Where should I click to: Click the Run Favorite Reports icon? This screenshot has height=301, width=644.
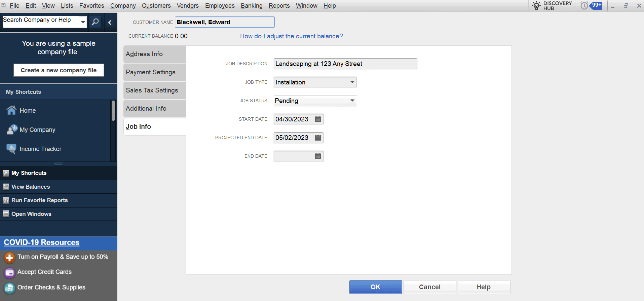6,200
